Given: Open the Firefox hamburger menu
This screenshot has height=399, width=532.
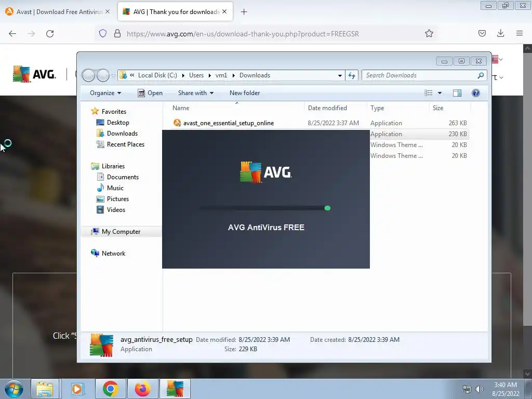Looking at the screenshot, I should pyautogui.click(x=520, y=33).
